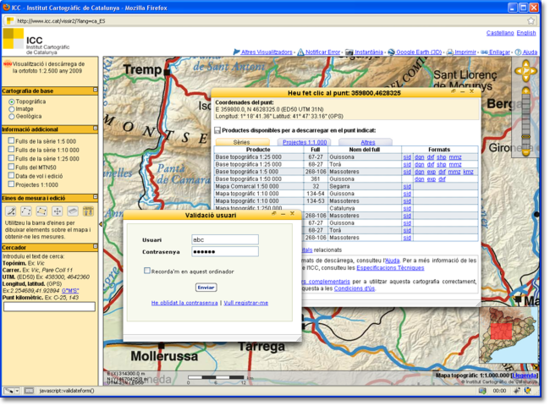The height and width of the screenshot is (406, 550).
Task: Select the move elements tool icon
Action: pyautogui.click(x=57, y=211)
